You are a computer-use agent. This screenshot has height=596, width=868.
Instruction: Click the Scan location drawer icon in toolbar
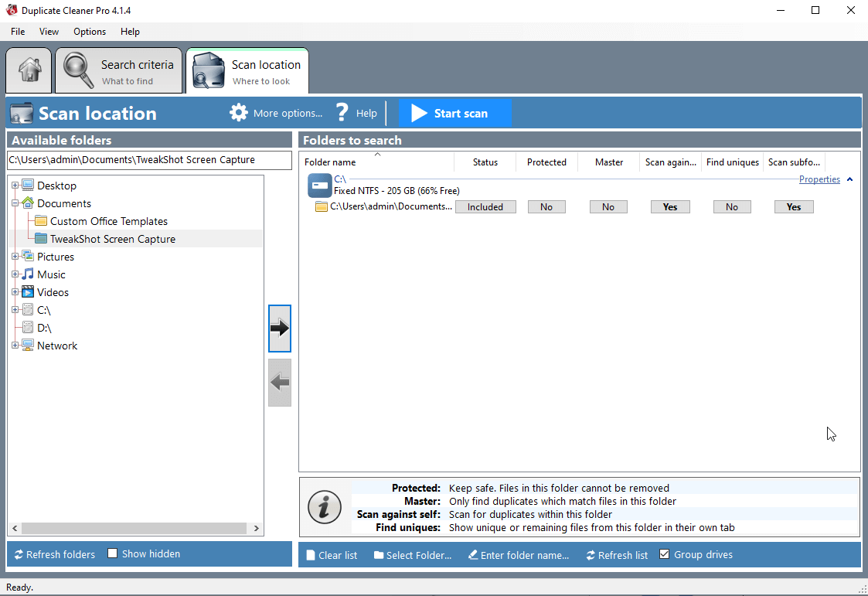pyautogui.click(x=207, y=70)
